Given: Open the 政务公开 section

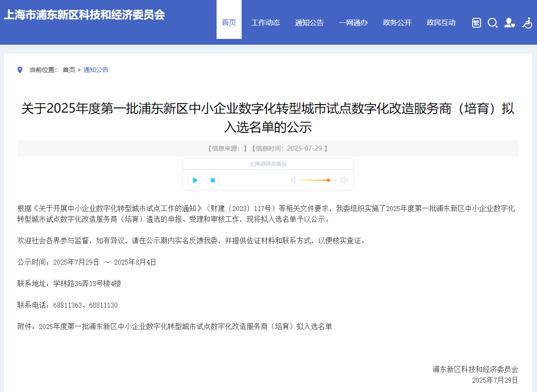Looking at the screenshot, I should 397,23.
